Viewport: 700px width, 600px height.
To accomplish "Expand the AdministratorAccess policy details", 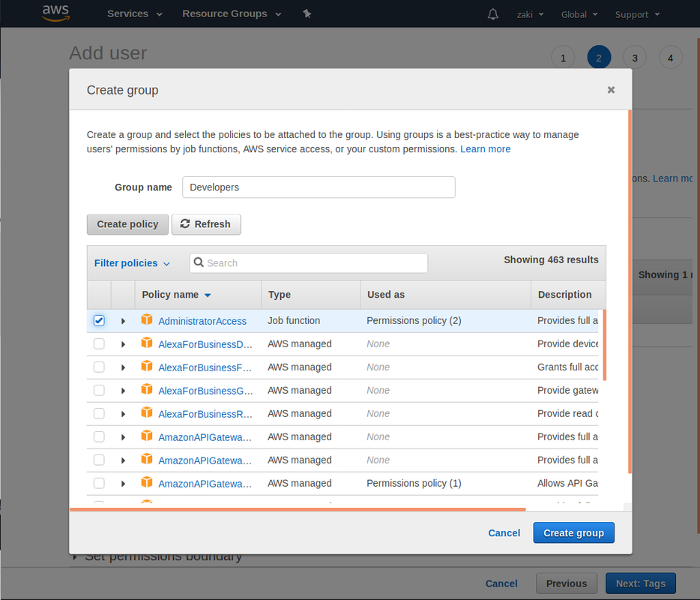I will 123,321.
